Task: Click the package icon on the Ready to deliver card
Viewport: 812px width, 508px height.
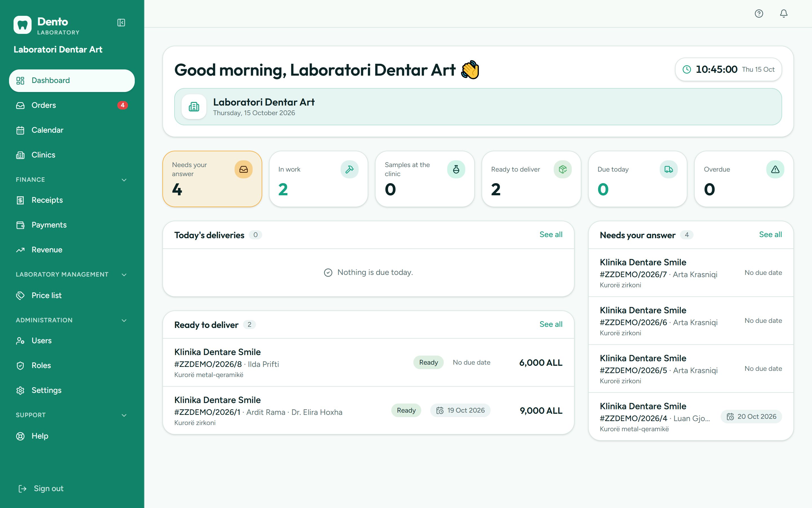Action: point(563,169)
